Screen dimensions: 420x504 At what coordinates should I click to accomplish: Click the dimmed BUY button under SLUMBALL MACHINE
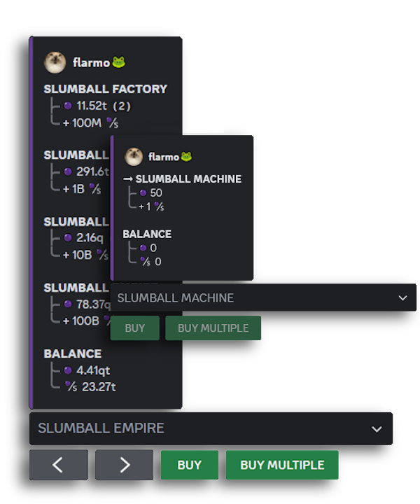[135, 328]
